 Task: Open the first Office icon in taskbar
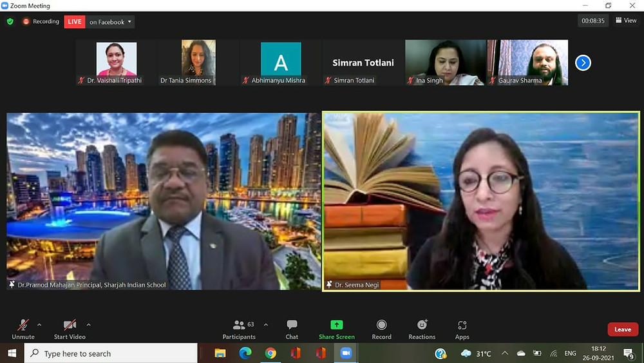coord(296,353)
